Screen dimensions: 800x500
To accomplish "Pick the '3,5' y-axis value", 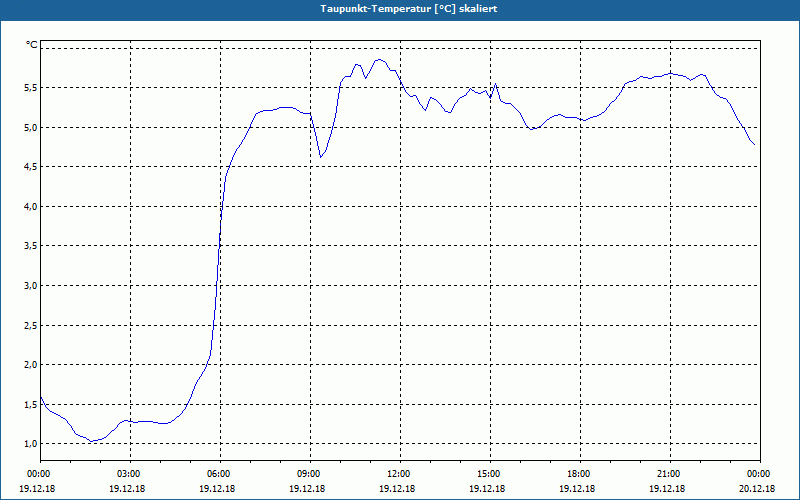I will 31,246.
